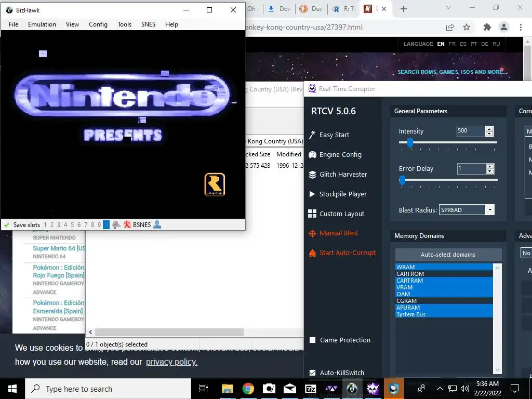Click Start Auto-Corrupt
The width and height of the screenshot is (532, 399).
tap(342, 253)
